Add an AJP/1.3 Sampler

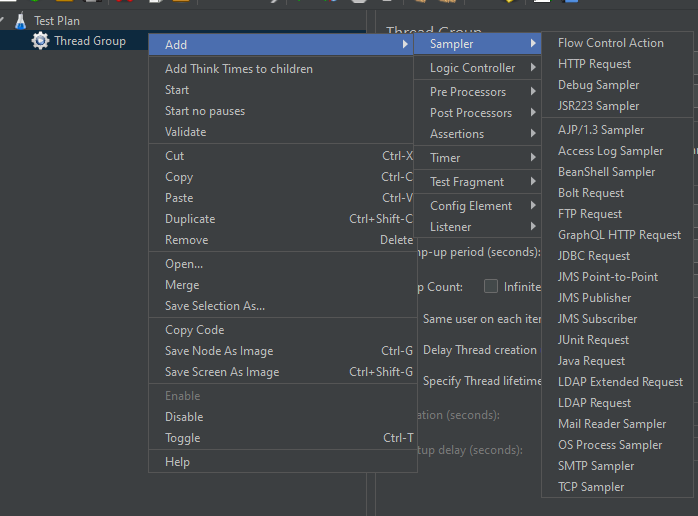[617, 130]
